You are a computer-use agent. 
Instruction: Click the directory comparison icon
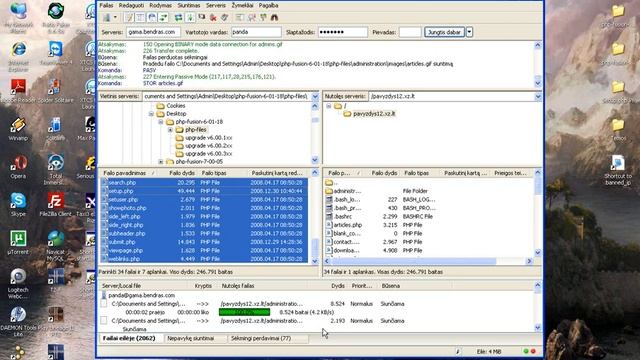[252, 18]
